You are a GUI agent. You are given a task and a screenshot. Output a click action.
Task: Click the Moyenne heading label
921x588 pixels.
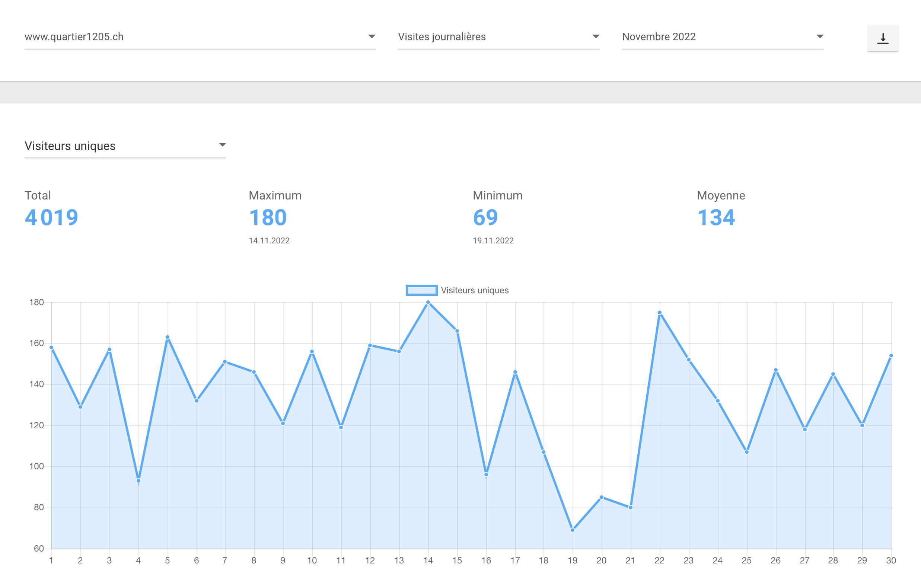point(721,195)
